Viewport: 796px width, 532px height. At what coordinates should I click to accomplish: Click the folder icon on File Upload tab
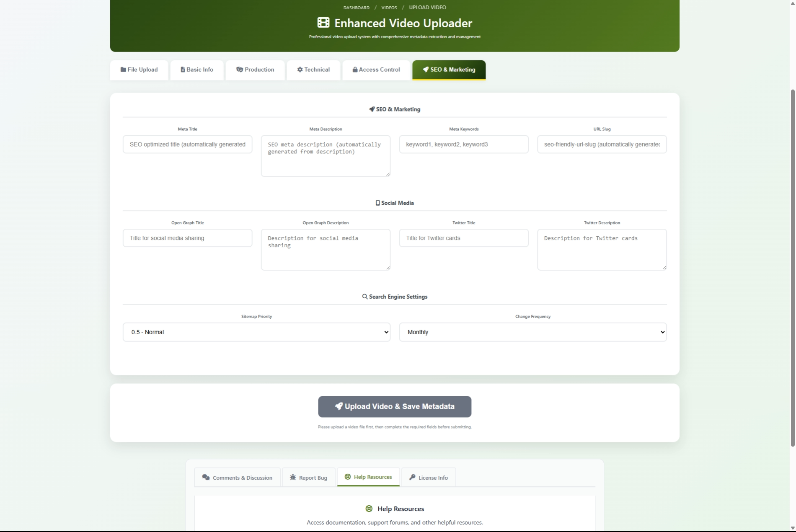pos(123,70)
